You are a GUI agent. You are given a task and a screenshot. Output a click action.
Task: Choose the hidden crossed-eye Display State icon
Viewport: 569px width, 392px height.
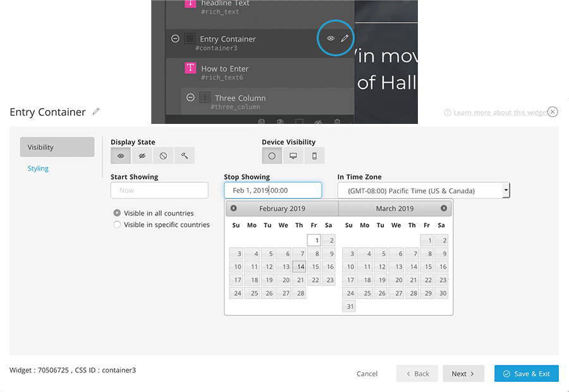coord(142,156)
